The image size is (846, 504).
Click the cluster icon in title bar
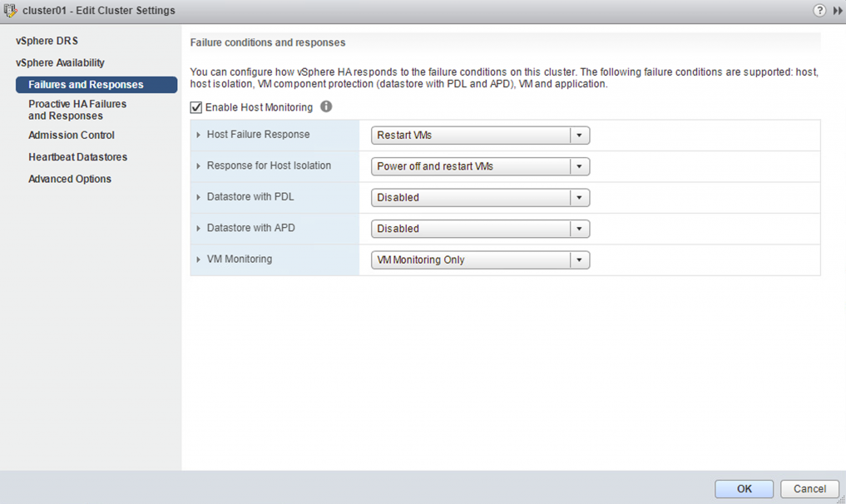(x=10, y=10)
